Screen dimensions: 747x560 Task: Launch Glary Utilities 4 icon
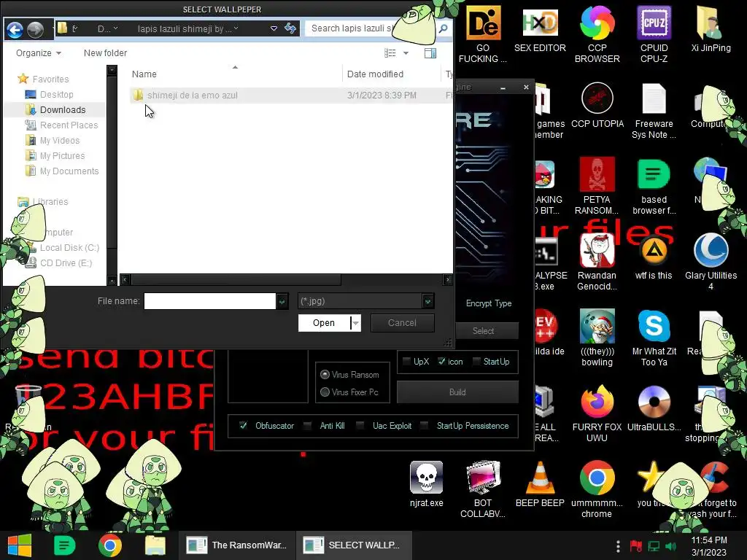point(711,262)
